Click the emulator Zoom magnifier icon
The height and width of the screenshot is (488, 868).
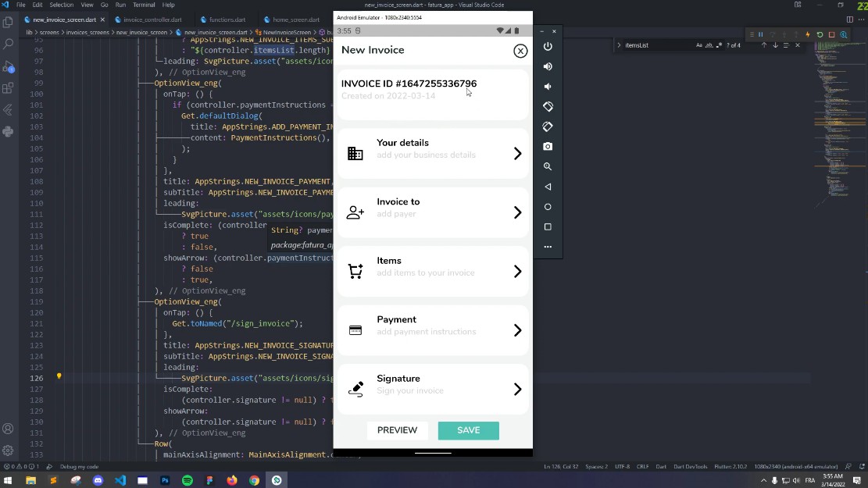(x=548, y=166)
